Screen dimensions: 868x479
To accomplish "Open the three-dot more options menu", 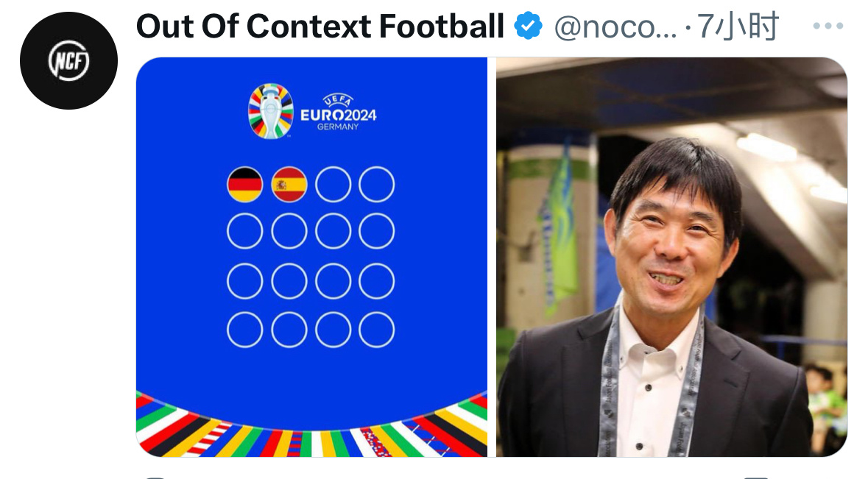I will (x=828, y=26).
